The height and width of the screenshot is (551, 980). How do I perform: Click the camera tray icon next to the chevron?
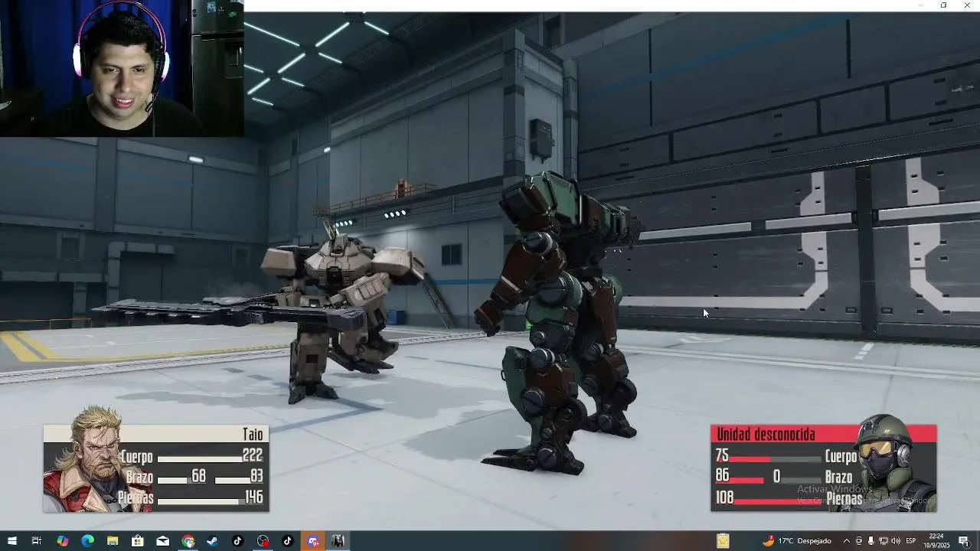859,541
